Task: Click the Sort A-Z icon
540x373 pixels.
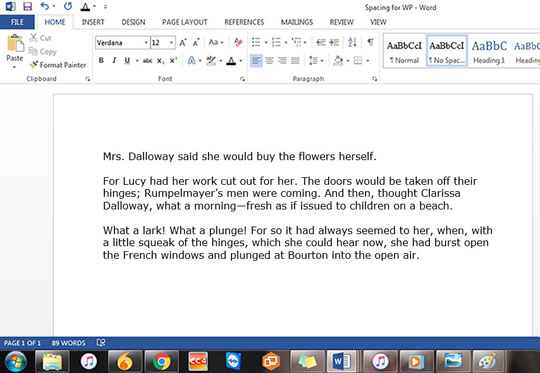Action: 352,42
